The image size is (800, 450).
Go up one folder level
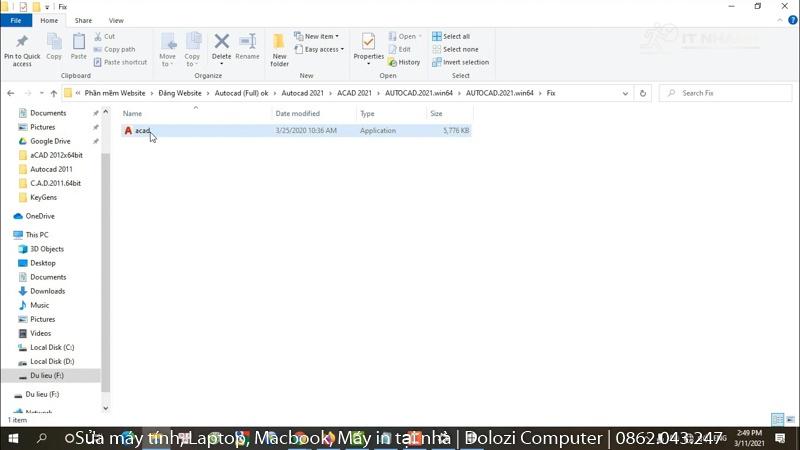click(54, 93)
